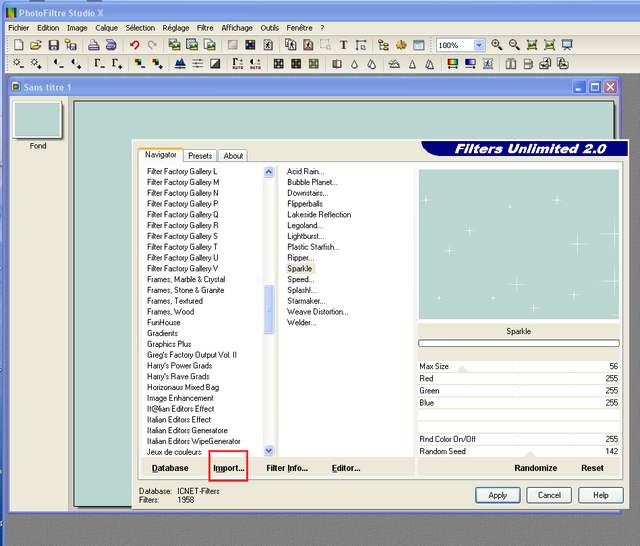Viewport: 640px width, 546px height.
Task: Save the image with the floppy disk icon
Action: tap(53, 45)
